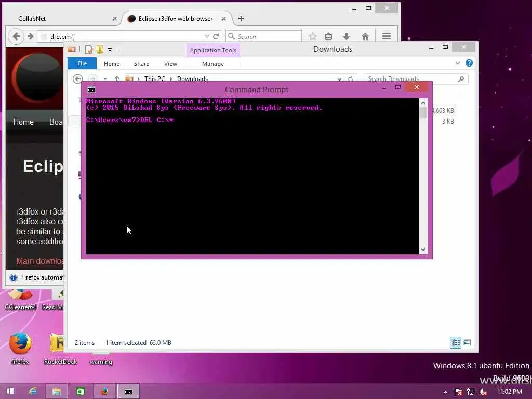Open Home link on r3dfox webpage
This screenshot has width=532, height=399.
tap(23, 122)
